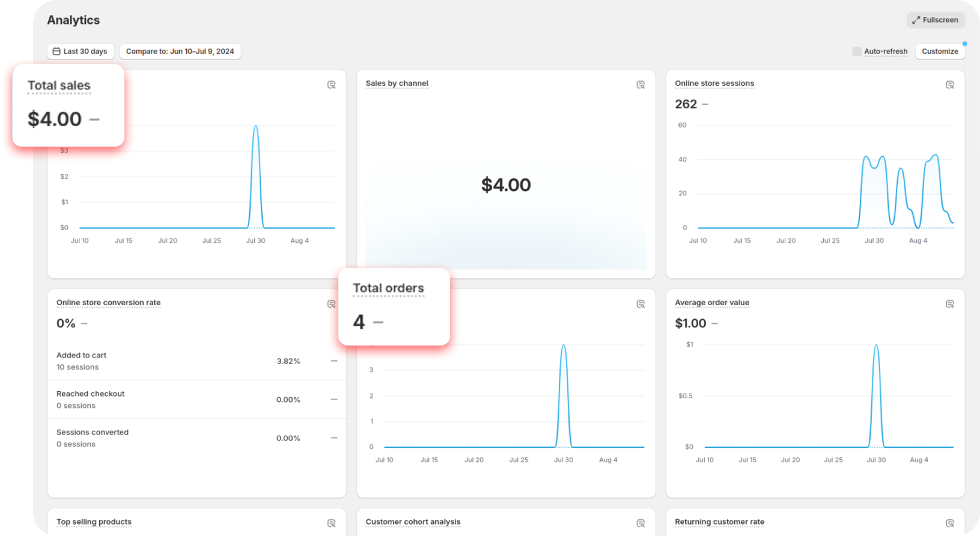Click the Sales by channel title

397,84
